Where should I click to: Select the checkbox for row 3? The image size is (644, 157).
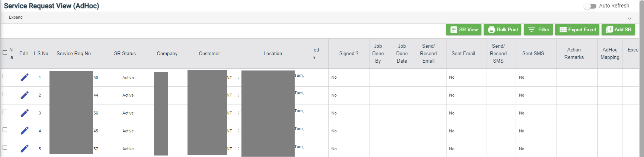tap(5, 112)
